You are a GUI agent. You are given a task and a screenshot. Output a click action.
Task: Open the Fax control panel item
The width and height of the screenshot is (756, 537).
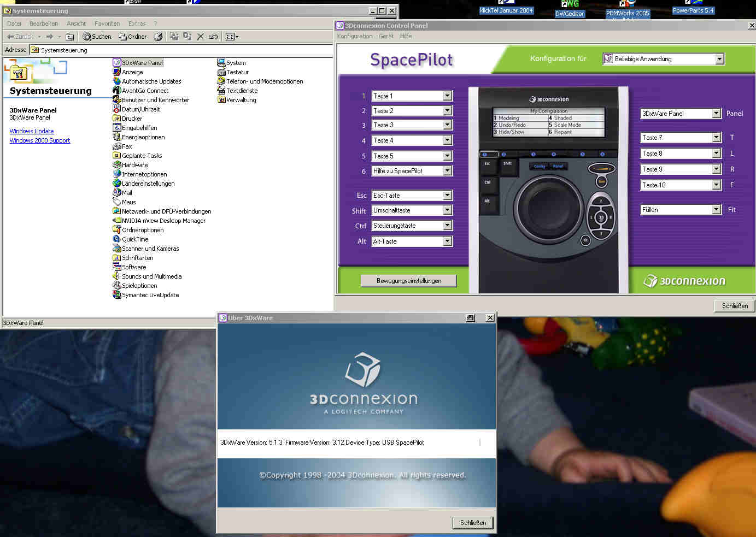click(x=122, y=146)
